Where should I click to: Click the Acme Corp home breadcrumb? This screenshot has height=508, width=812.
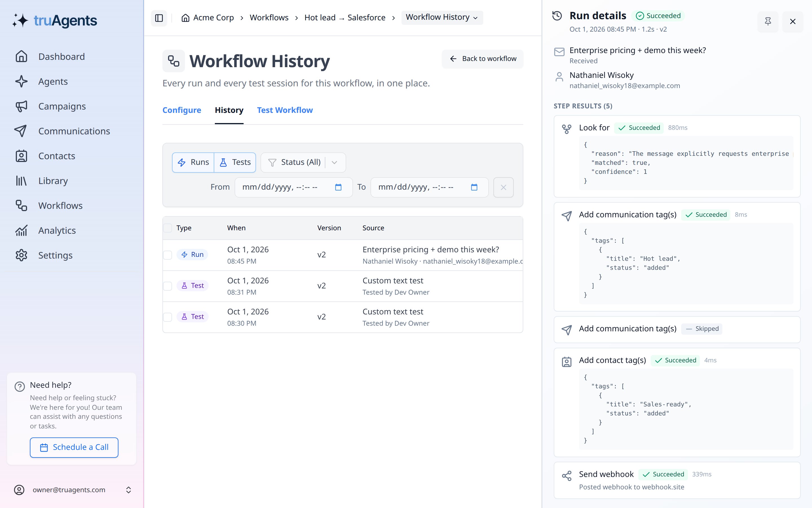coord(207,17)
